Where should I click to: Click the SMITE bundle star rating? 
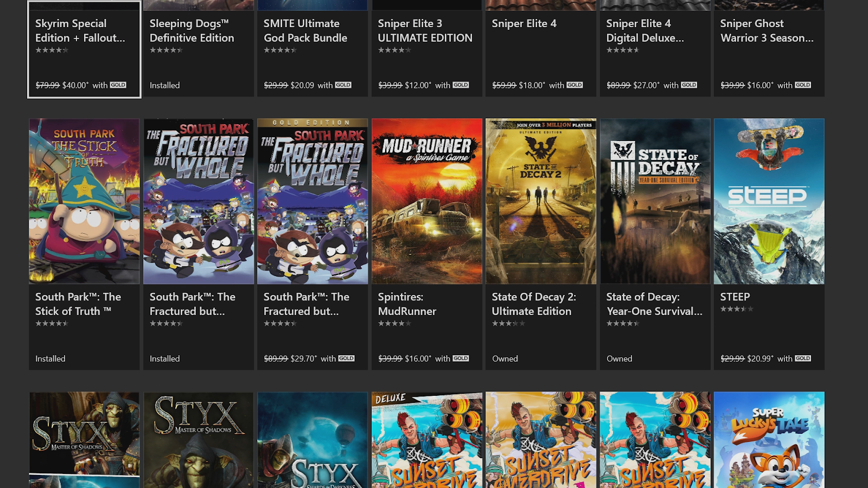click(x=280, y=50)
